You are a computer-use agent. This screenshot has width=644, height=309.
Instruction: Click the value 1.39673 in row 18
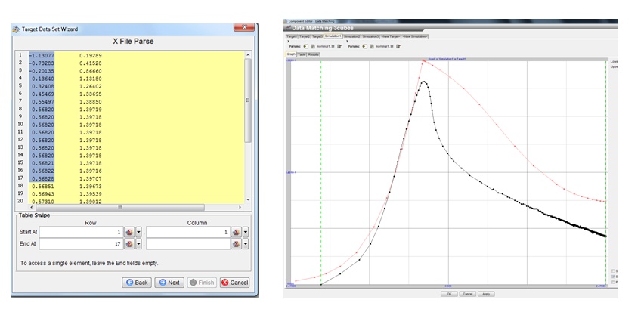coord(91,187)
